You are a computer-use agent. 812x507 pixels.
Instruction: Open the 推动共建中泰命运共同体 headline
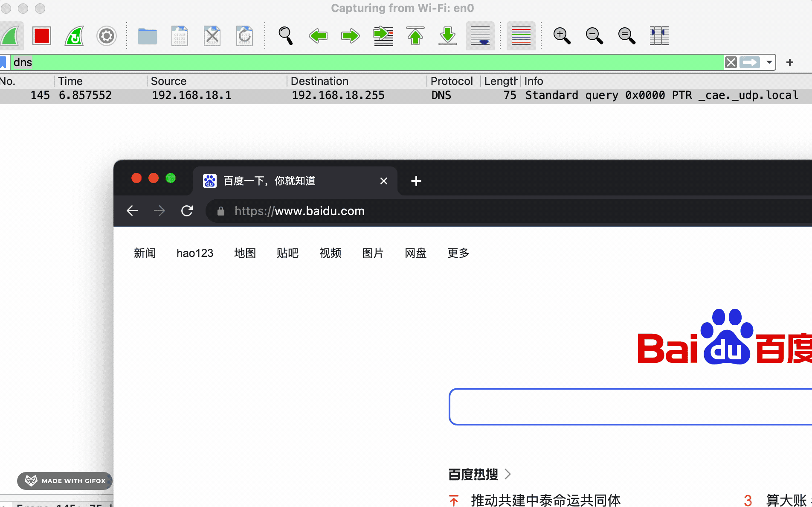[x=546, y=500]
